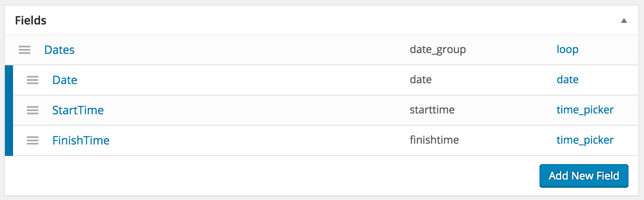This screenshot has width=644, height=200.
Task: Click the FinishTime row reorder handle
Action: [33, 140]
